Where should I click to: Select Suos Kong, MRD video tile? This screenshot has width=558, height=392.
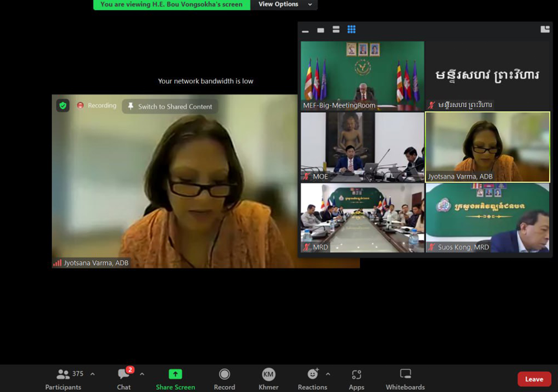pos(487,217)
